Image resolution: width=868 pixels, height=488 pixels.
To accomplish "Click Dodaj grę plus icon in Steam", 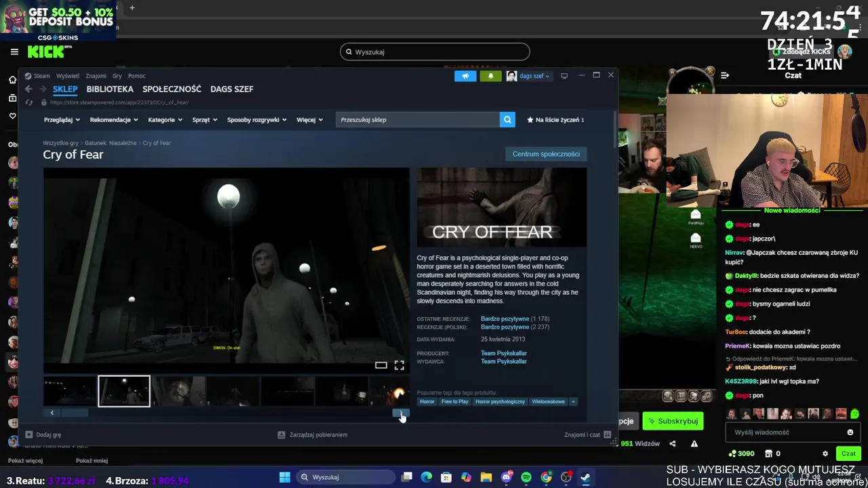I will tap(29, 434).
